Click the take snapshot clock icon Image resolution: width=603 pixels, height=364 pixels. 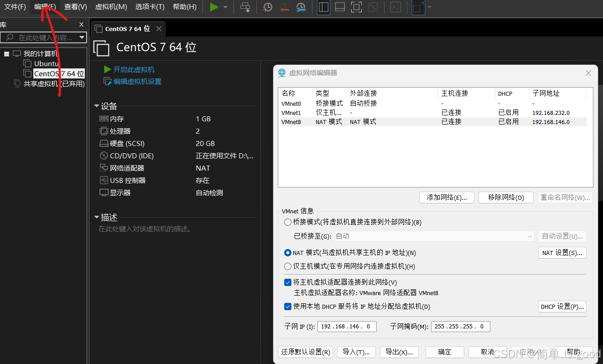click(268, 7)
